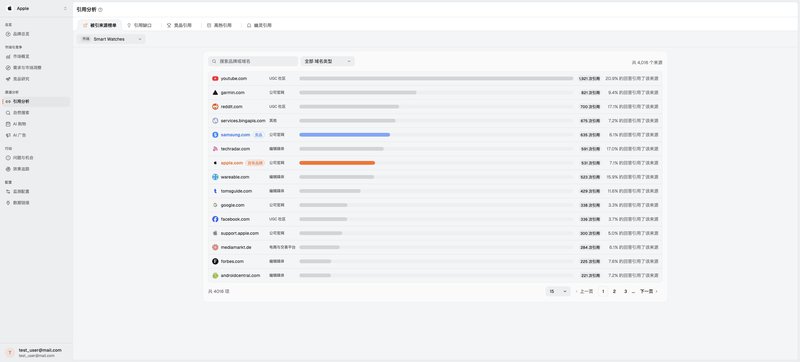The image size is (800, 362).
Task: Click the '1,921 次引用' count for youtube.com
Action: (589, 79)
